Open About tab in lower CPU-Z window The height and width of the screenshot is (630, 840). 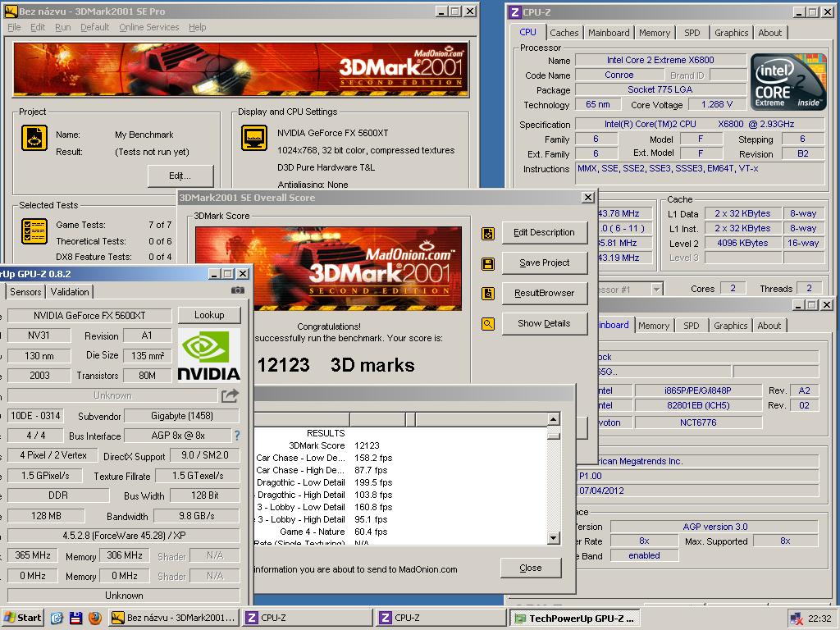(x=769, y=325)
